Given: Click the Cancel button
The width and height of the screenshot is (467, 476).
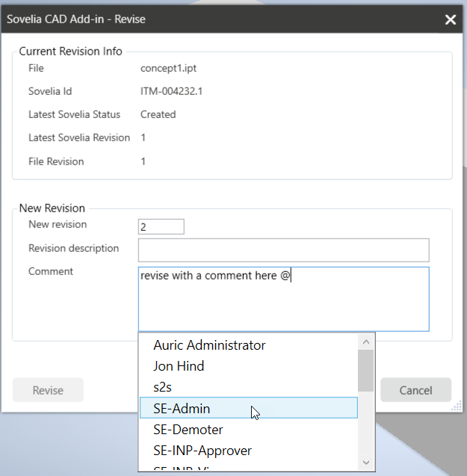Looking at the screenshot, I should (415, 390).
